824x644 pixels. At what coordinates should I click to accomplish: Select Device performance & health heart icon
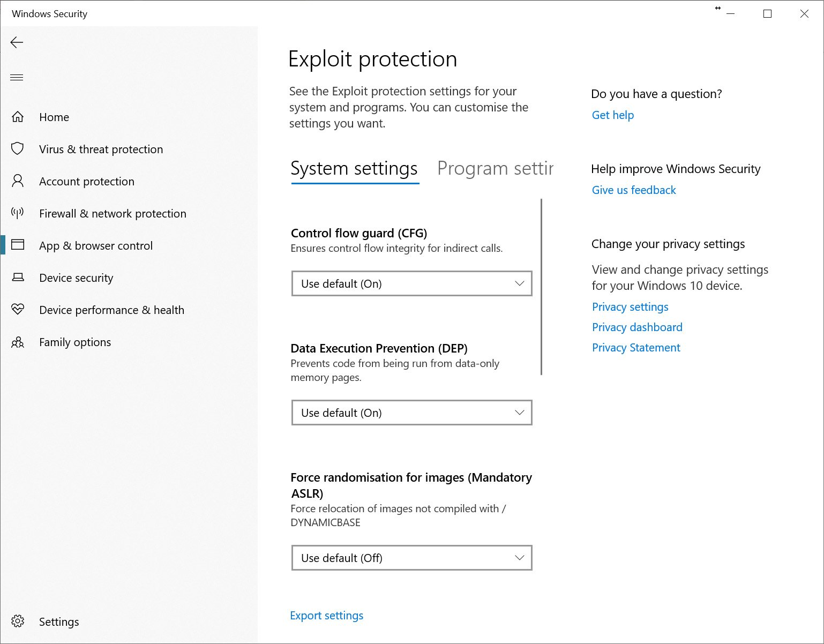pos(18,309)
